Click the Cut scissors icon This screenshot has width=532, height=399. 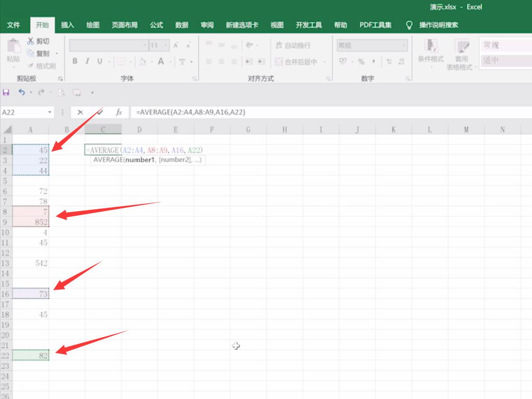[x=30, y=41]
